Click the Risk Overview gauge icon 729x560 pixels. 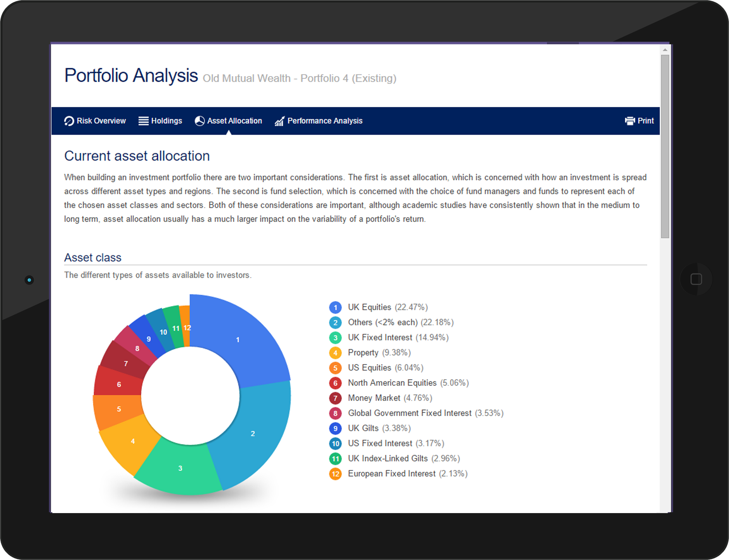pos(69,121)
